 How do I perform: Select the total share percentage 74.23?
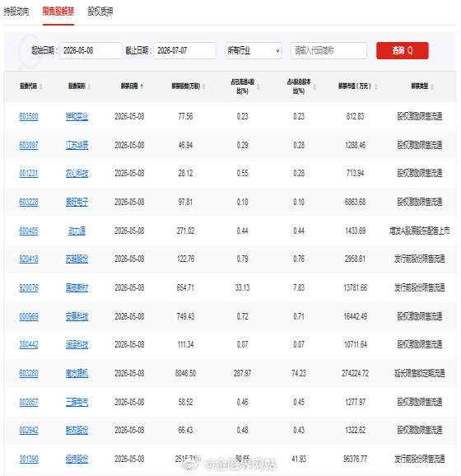point(299,373)
